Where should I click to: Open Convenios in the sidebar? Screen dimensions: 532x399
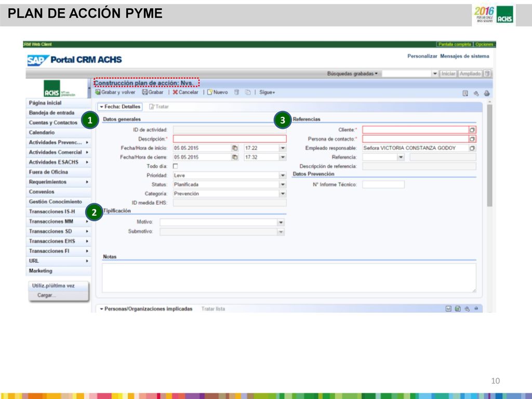pos(58,192)
